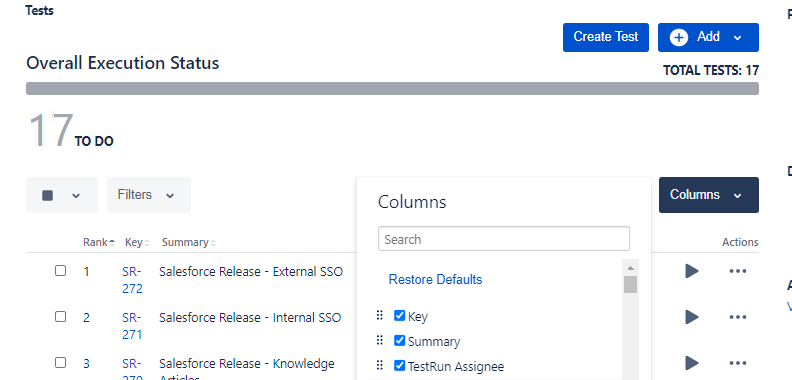Open the Add dropdown chevron
Viewport: 792px width, 380px height.
[x=737, y=38]
